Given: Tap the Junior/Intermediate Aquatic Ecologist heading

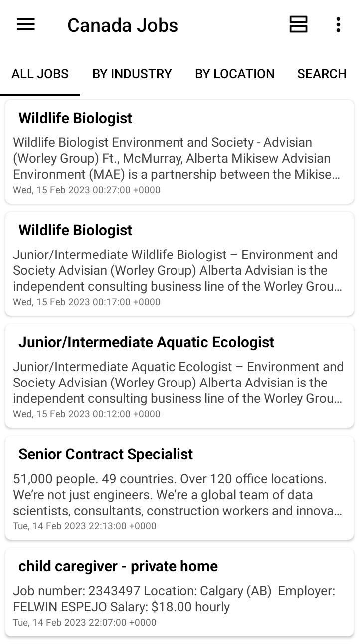Looking at the screenshot, I should coord(146,342).
